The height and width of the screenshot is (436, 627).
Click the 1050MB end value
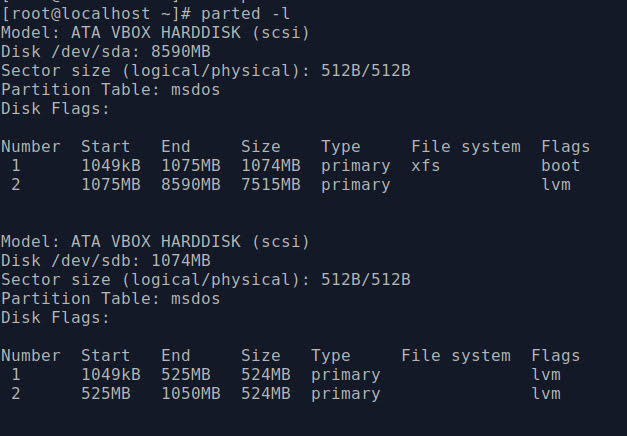(x=191, y=394)
